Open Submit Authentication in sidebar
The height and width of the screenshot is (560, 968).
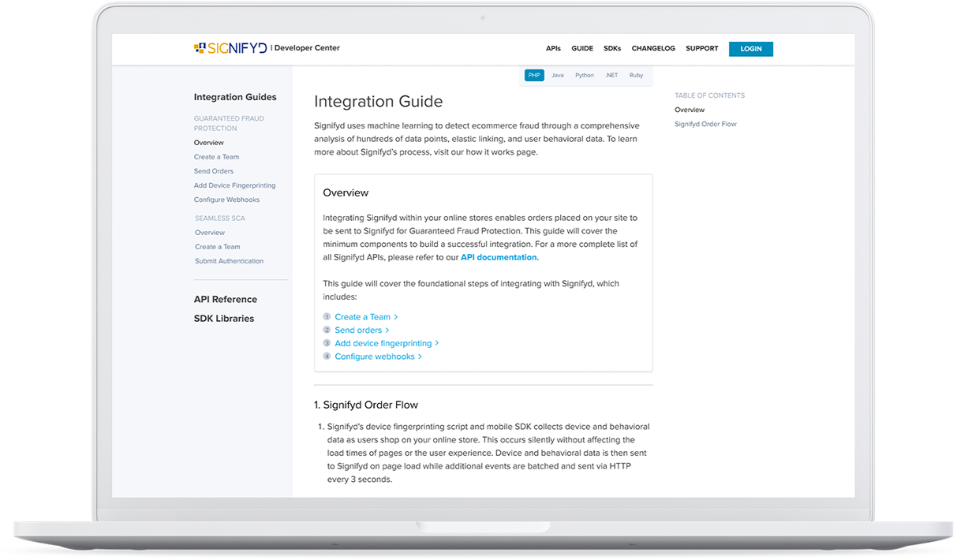pos(230,261)
